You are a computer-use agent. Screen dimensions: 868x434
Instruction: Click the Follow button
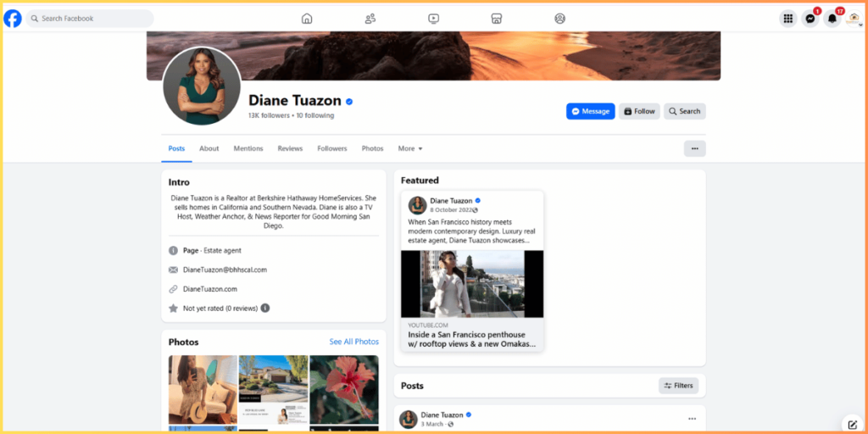pos(639,111)
